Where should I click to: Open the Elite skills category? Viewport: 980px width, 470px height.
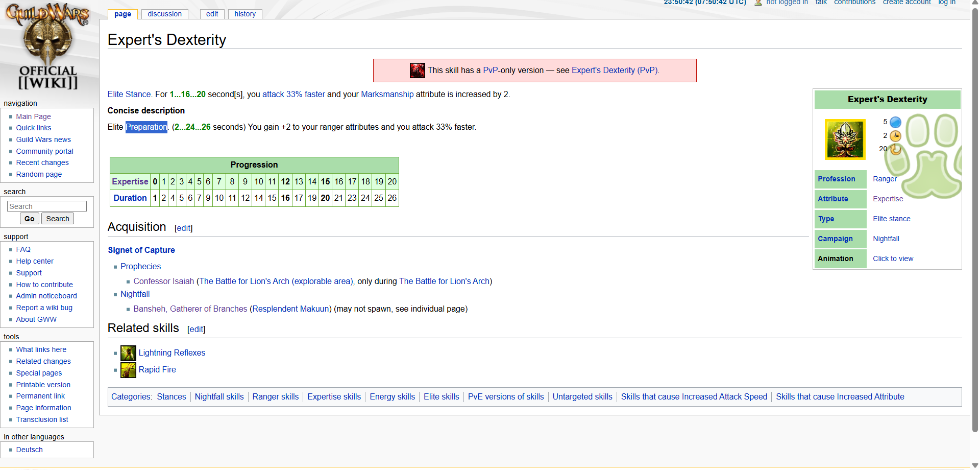pyautogui.click(x=441, y=396)
